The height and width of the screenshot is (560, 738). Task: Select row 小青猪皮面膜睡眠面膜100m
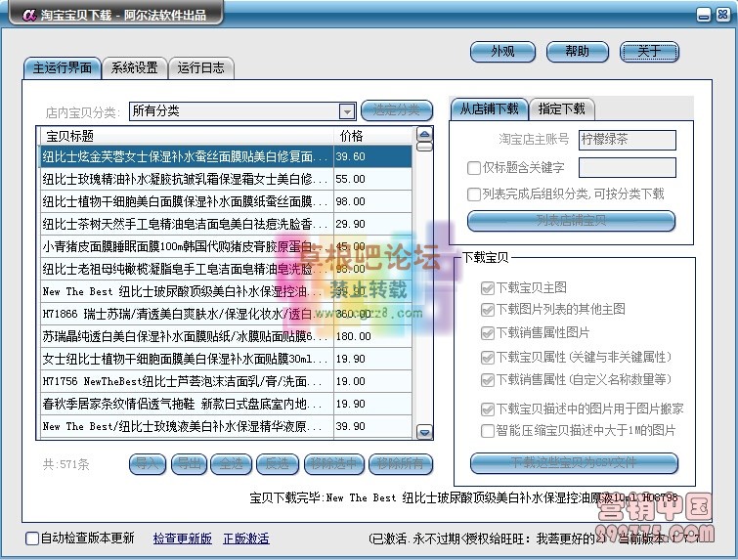(226, 246)
